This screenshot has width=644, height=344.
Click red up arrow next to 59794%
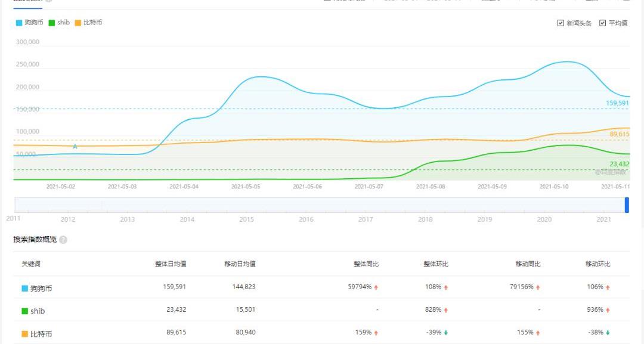pyautogui.click(x=376, y=287)
